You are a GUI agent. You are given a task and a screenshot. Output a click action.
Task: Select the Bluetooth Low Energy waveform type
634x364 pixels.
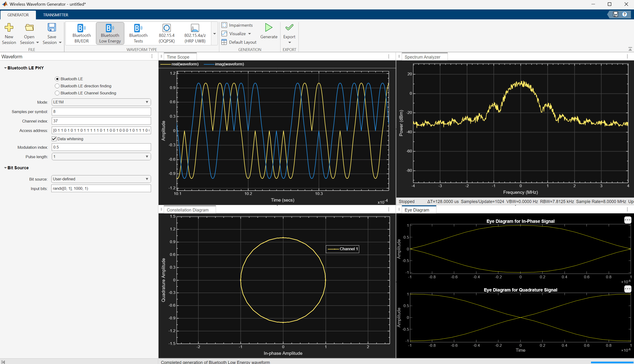[x=110, y=34]
